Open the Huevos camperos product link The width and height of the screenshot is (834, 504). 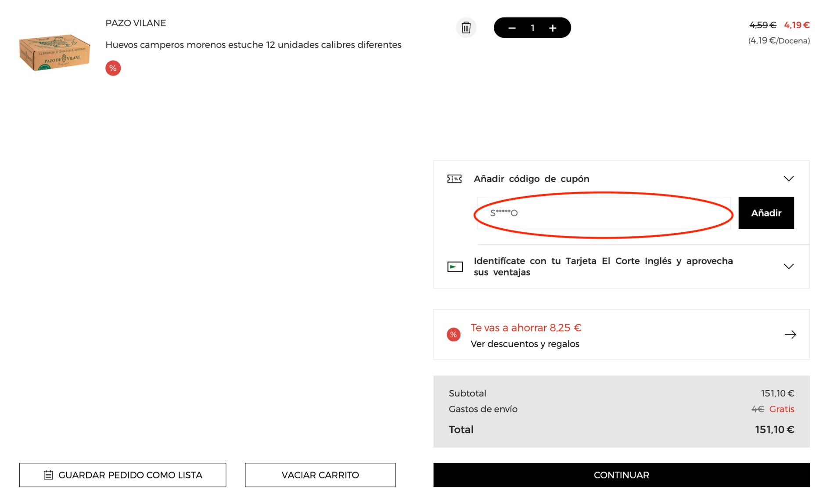[x=253, y=45]
